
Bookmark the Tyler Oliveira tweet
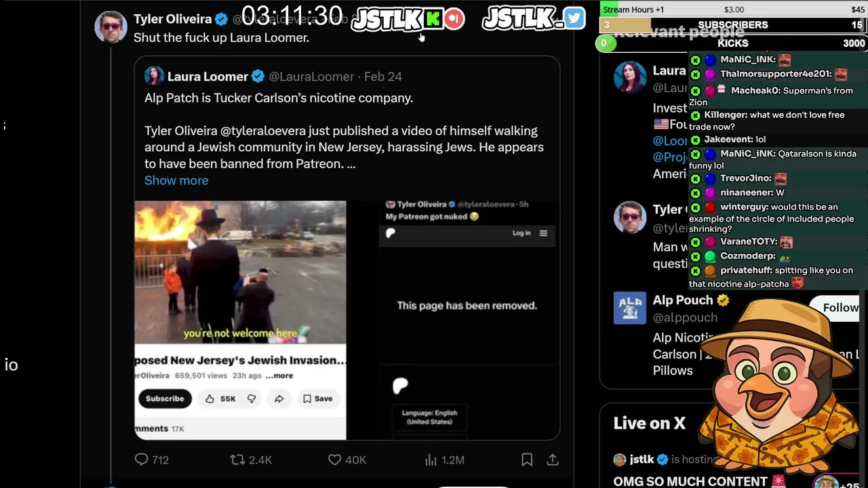click(527, 460)
